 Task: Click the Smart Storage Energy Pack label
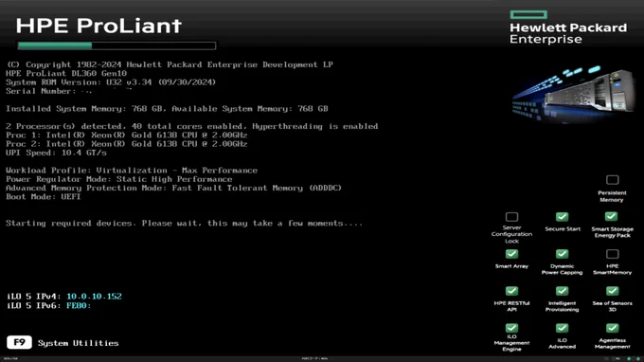point(612,232)
